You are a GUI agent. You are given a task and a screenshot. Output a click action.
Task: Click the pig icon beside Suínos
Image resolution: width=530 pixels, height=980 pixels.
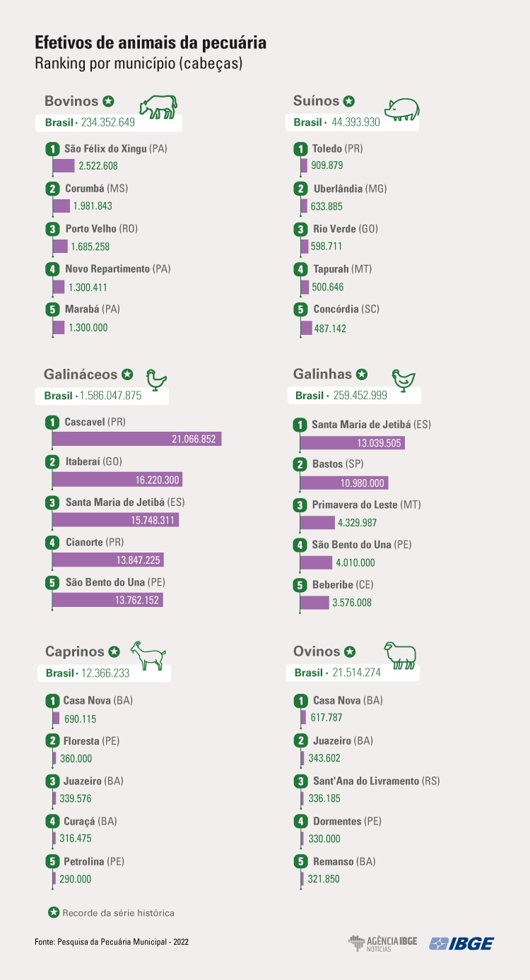click(x=402, y=108)
